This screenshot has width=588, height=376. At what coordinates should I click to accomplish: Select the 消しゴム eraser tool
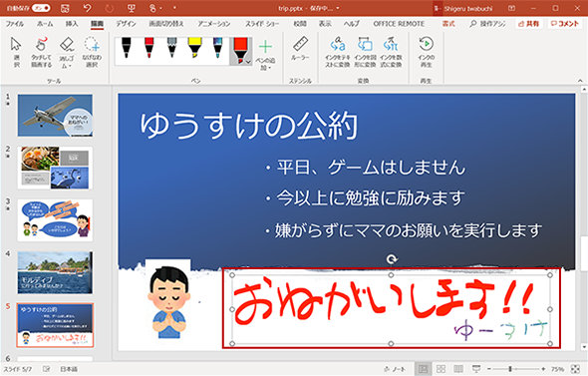click(x=67, y=52)
